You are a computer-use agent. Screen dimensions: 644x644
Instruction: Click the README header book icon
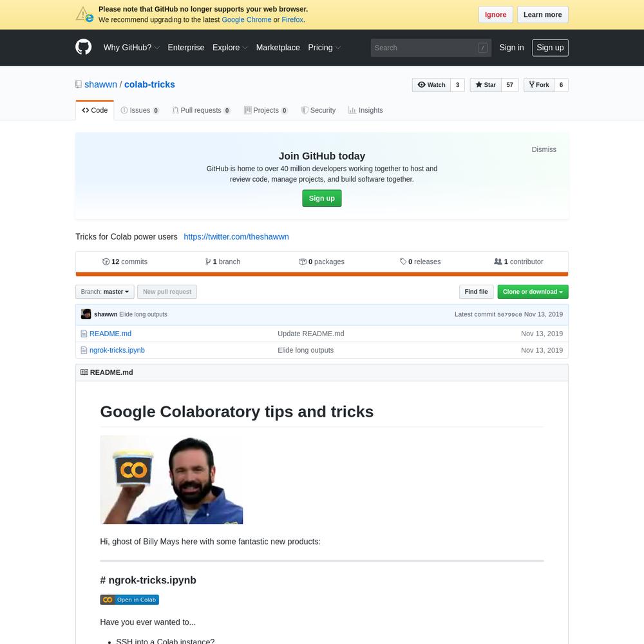84,372
